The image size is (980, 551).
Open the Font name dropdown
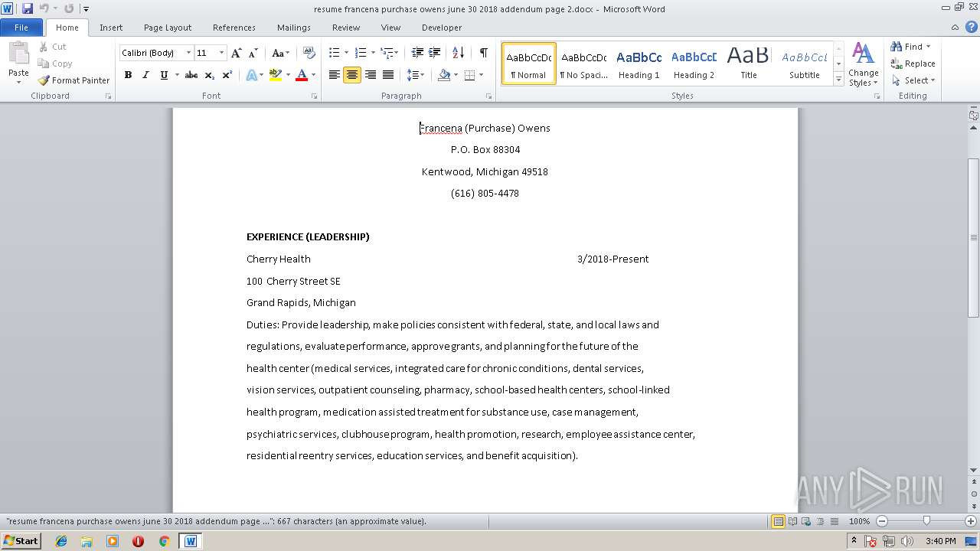coord(189,53)
